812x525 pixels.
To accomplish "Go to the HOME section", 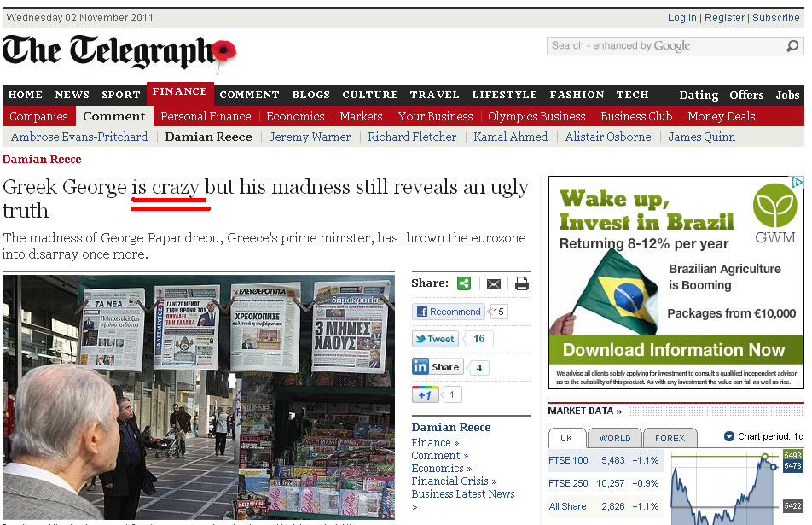I will 26,95.
